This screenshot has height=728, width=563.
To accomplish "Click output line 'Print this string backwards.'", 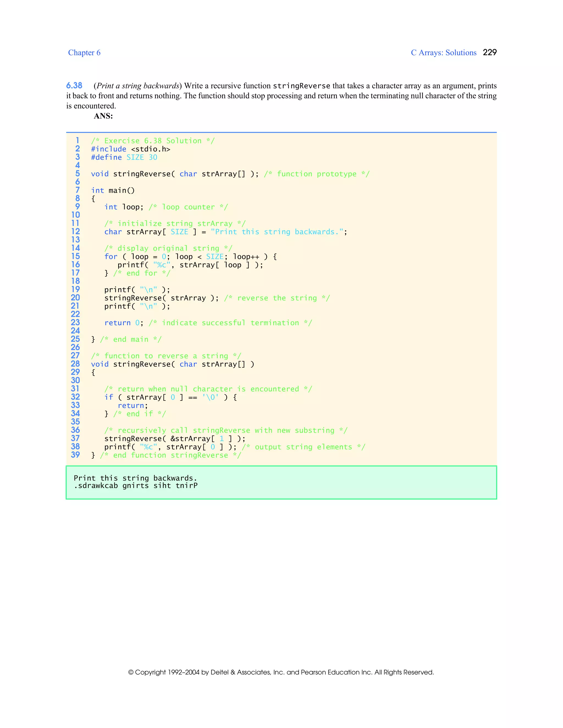I will 136,478.
